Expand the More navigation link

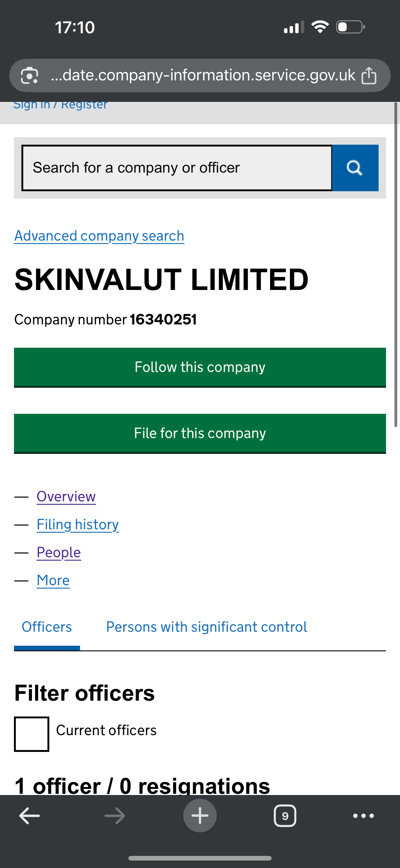[x=53, y=580]
